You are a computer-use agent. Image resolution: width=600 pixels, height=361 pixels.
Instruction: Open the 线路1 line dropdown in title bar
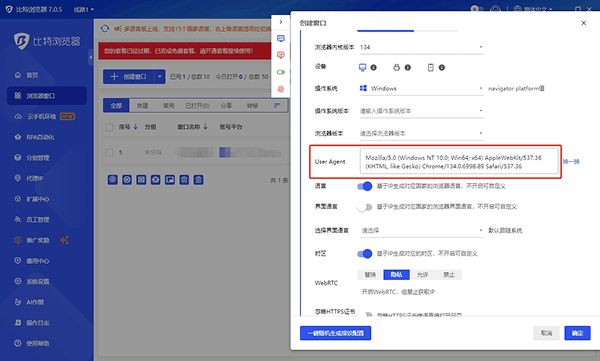click(x=84, y=9)
